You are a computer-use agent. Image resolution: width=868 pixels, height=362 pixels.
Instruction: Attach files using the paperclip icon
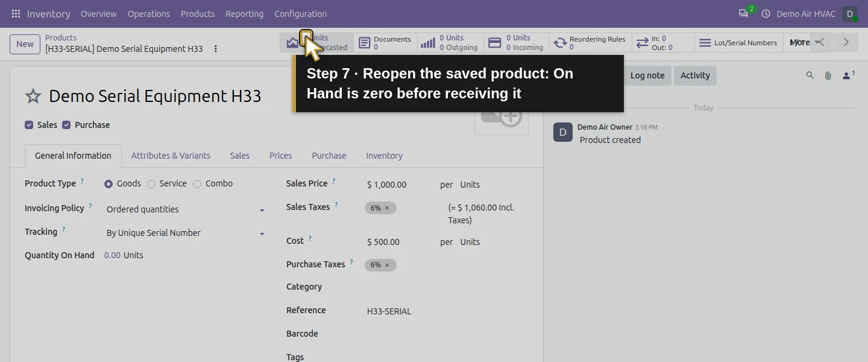click(828, 75)
